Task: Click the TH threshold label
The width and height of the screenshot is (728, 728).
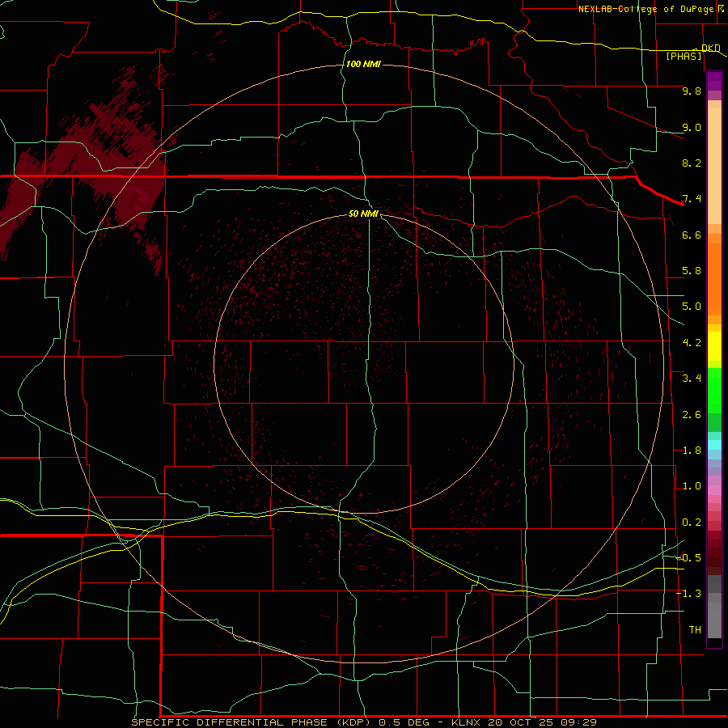Action: (x=695, y=630)
